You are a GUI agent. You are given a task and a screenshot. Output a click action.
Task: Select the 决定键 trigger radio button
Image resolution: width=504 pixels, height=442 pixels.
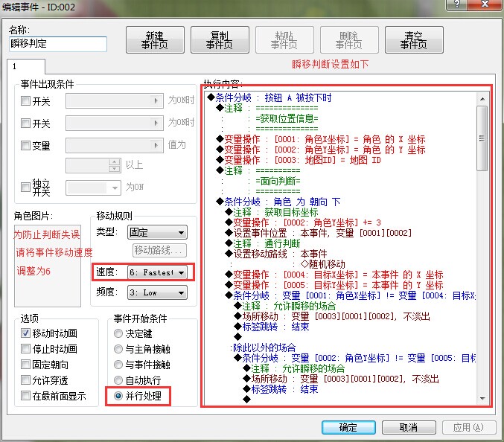[x=118, y=333]
